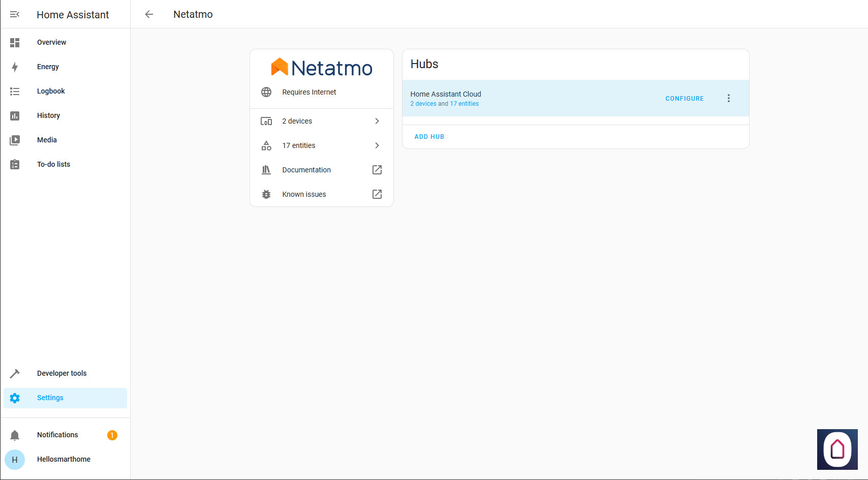Click the 'Home Assistant Cloud' hub name

pos(446,94)
